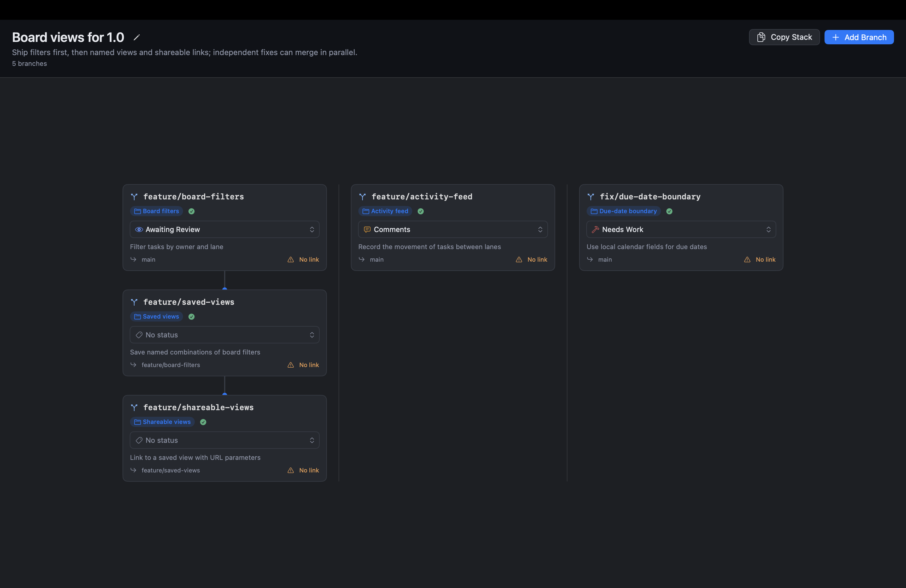Click No link warning on shareable-views card
906x588 pixels.
click(x=303, y=470)
